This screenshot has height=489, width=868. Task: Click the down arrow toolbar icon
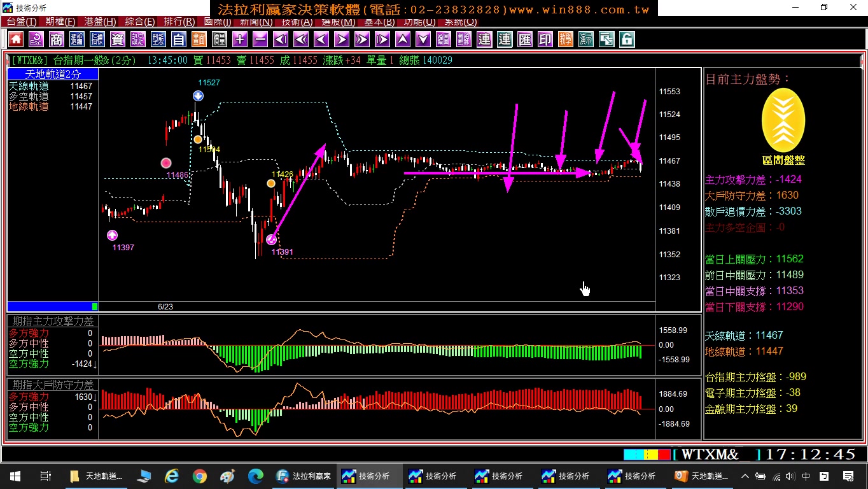[423, 39]
